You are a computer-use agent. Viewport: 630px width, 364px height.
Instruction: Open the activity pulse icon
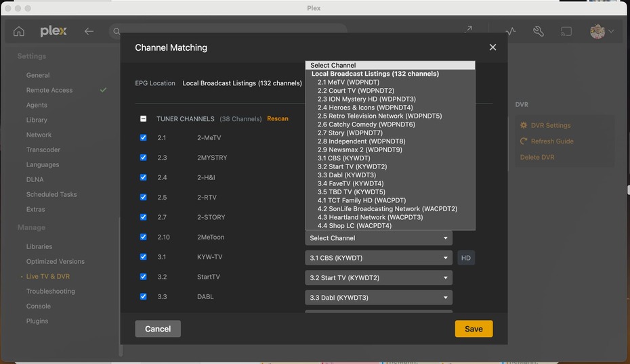pos(510,31)
